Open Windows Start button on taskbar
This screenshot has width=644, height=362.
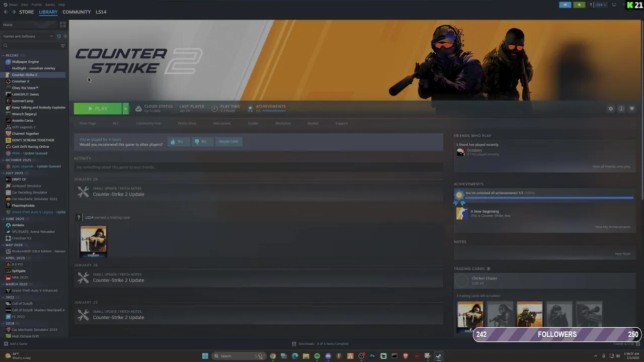205,356
